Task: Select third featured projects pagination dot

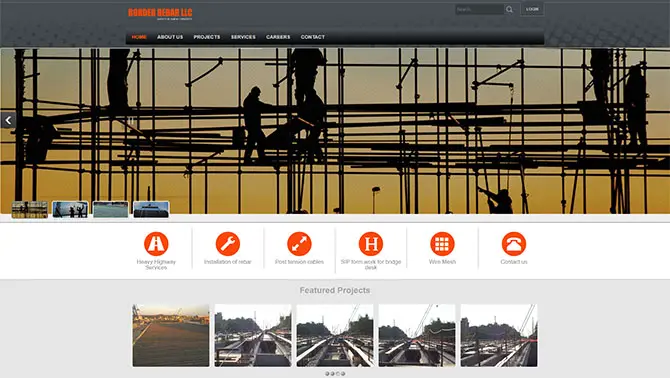Action: click(x=338, y=374)
